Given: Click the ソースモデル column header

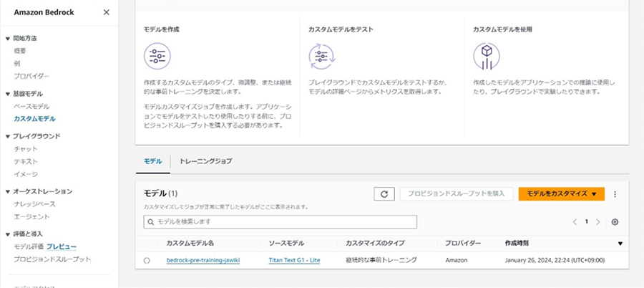Looking at the screenshot, I should pyautogui.click(x=286, y=243).
